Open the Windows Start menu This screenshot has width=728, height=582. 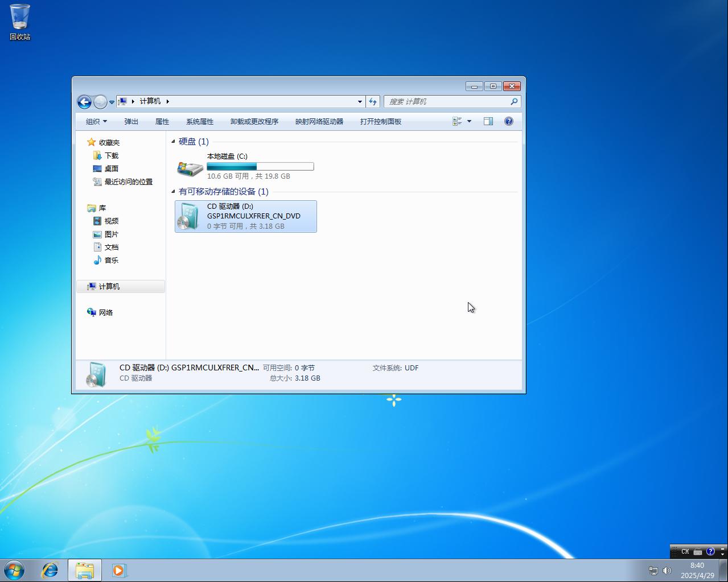(14, 570)
